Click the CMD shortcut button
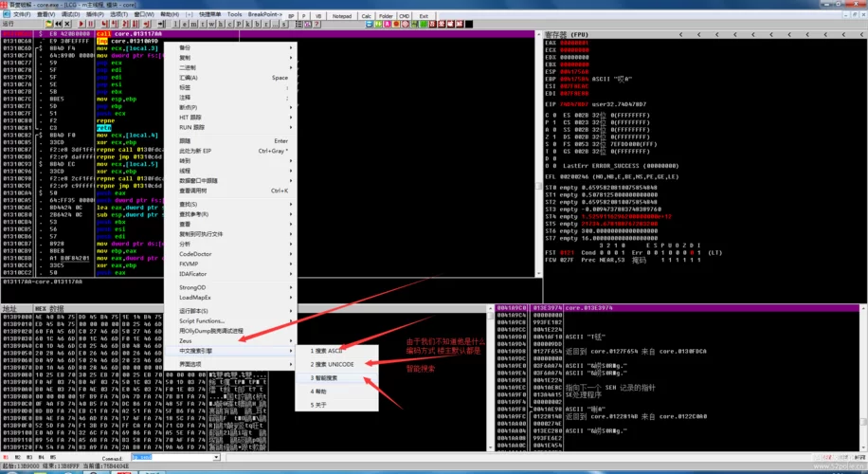The height and width of the screenshot is (474, 868). click(x=405, y=16)
